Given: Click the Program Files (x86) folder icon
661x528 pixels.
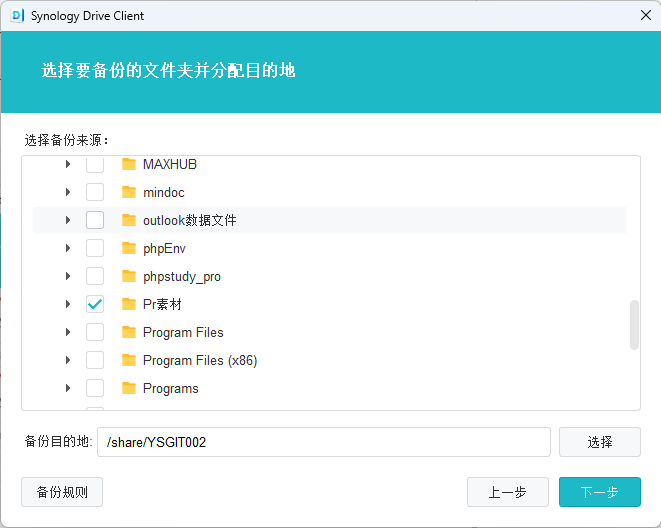Looking at the screenshot, I should click(129, 360).
